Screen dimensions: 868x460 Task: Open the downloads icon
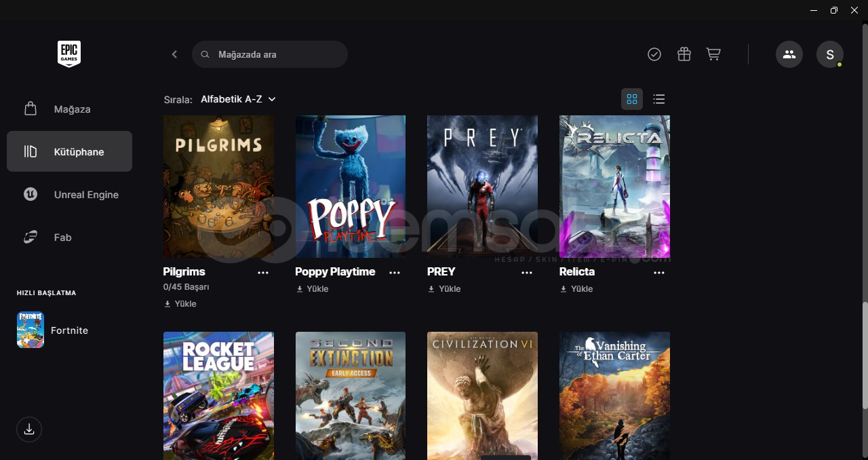tap(29, 429)
